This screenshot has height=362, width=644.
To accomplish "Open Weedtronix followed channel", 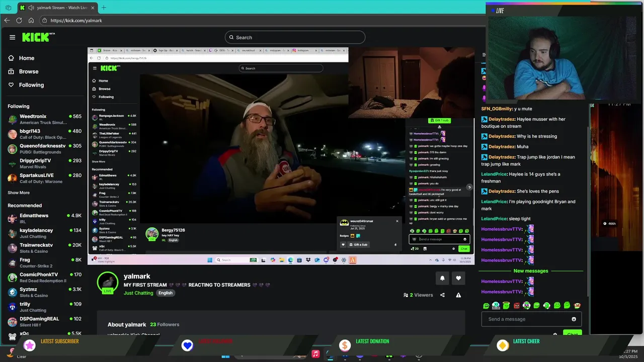I will (x=44, y=119).
